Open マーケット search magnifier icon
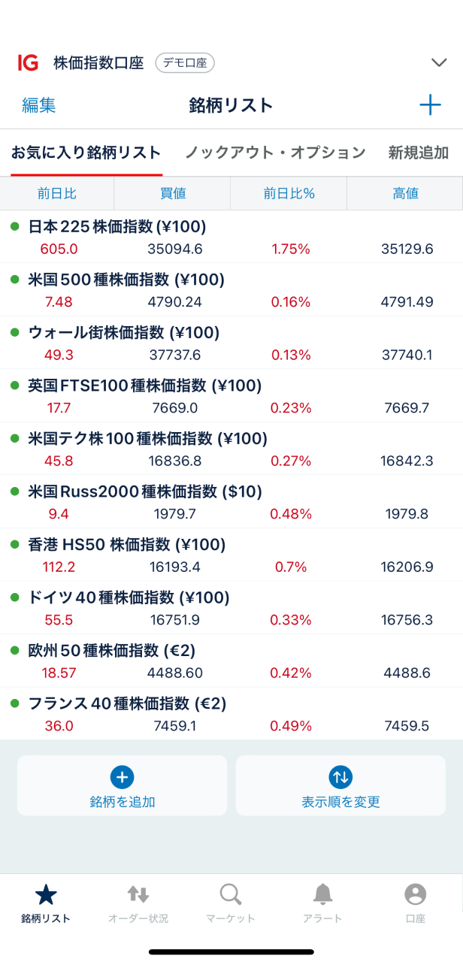This screenshot has height=980, width=463. 231,894
